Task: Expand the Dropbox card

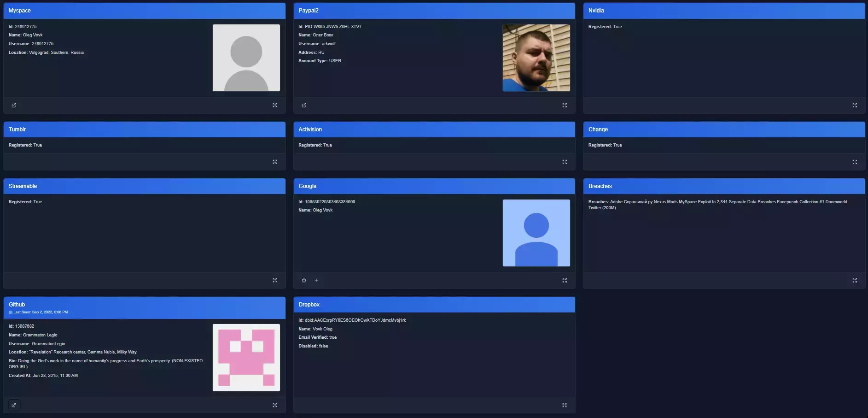Action: point(565,405)
